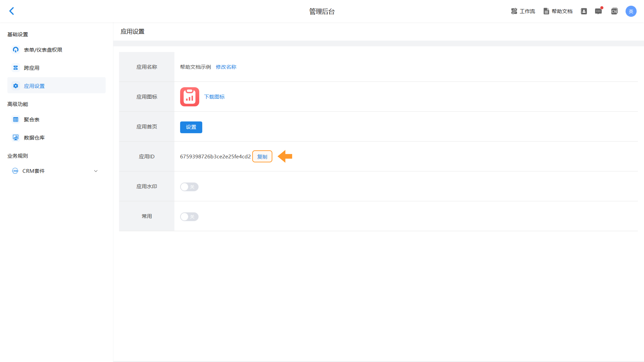Open 表单/仪表盘权限 in sidebar

[x=43, y=50]
